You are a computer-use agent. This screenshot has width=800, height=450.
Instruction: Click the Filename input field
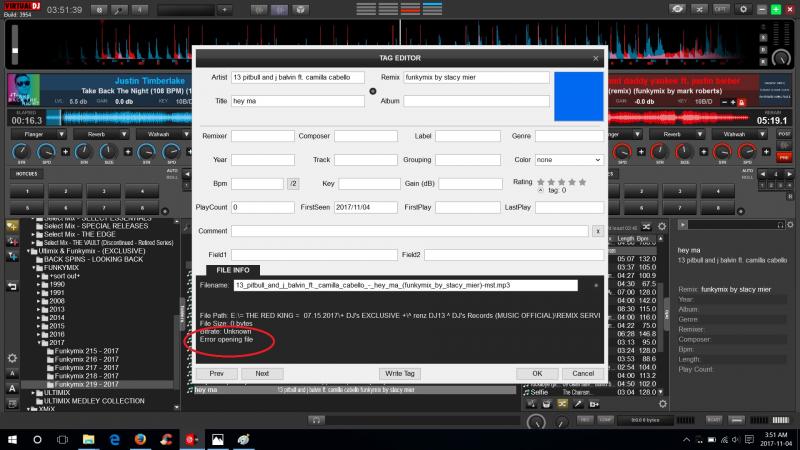[406, 285]
